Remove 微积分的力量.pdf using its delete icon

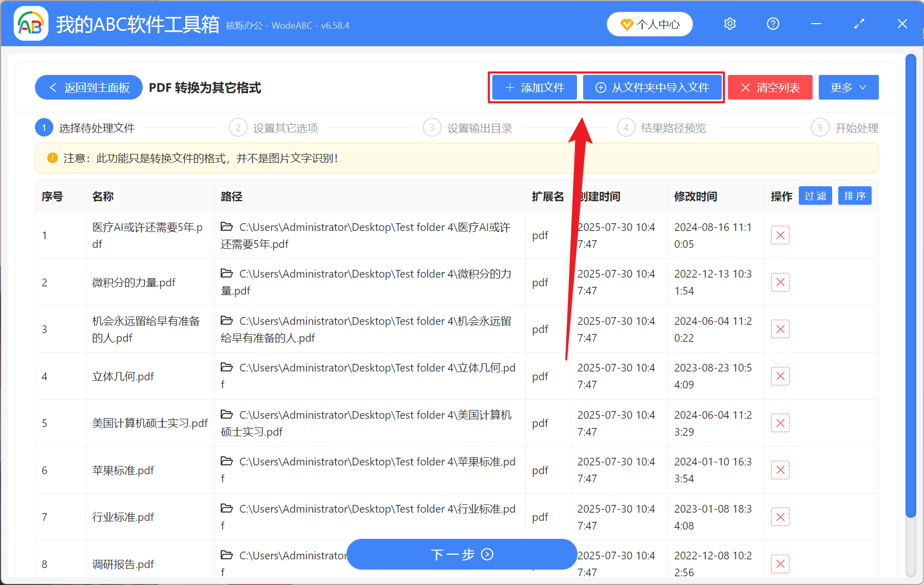[780, 282]
